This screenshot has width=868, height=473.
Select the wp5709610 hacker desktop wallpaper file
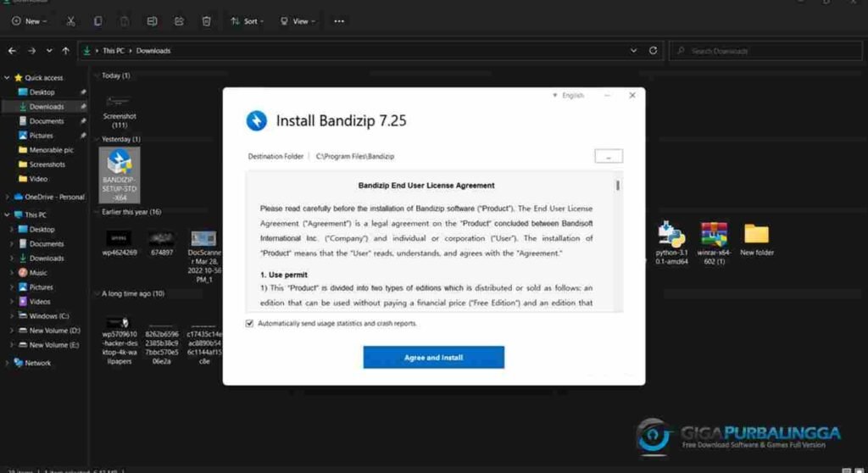point(120,340)
